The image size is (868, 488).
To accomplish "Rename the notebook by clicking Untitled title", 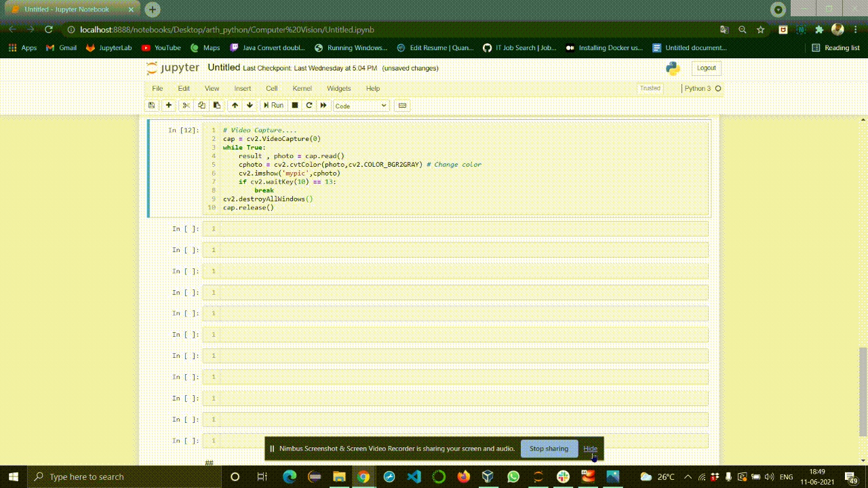I will 224,68.
